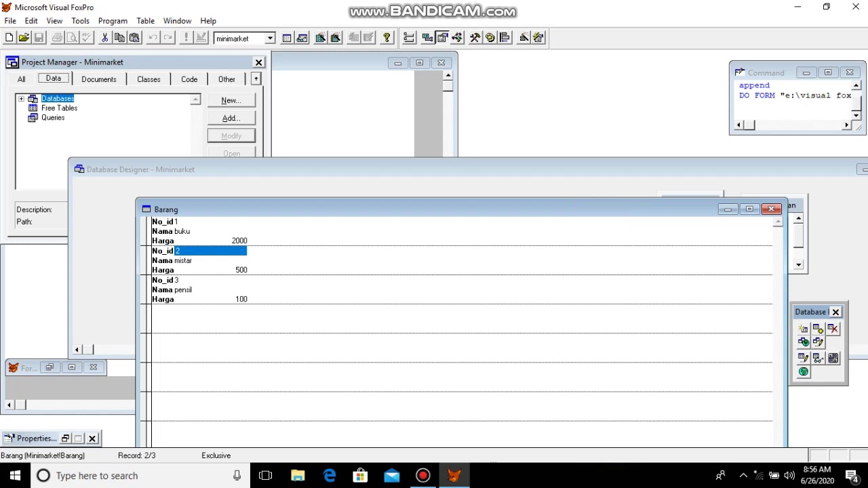Click Command window scroll-down arrow

856,116
